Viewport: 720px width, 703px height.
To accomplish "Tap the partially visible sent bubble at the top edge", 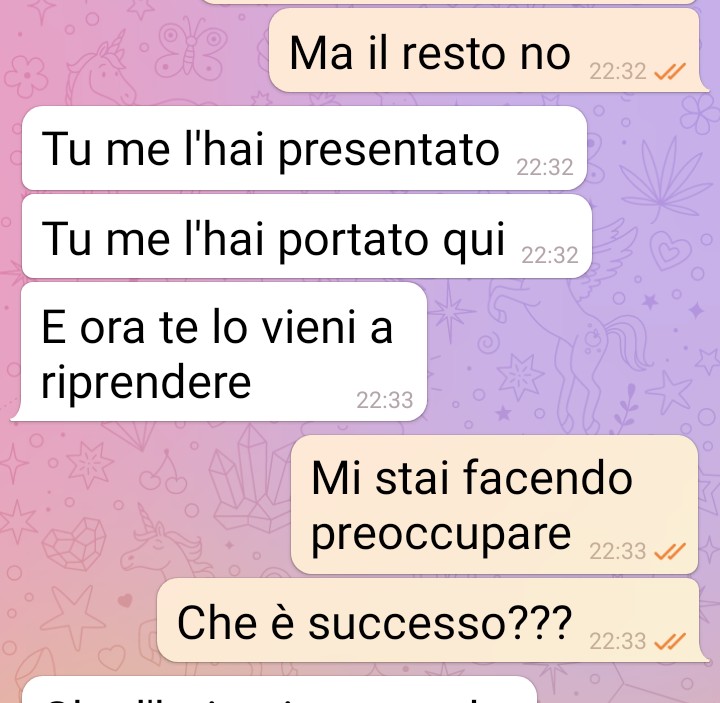I will click(x=450, y=2).
